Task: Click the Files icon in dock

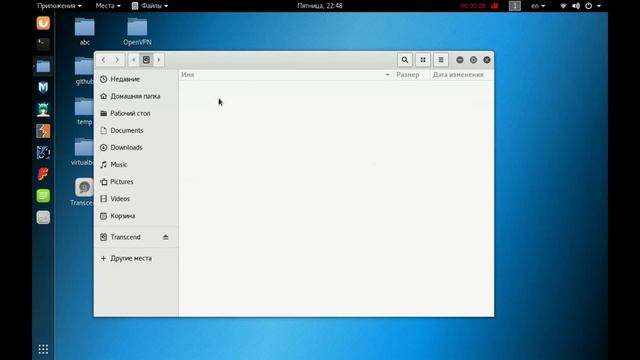Action: pos(43,66)
